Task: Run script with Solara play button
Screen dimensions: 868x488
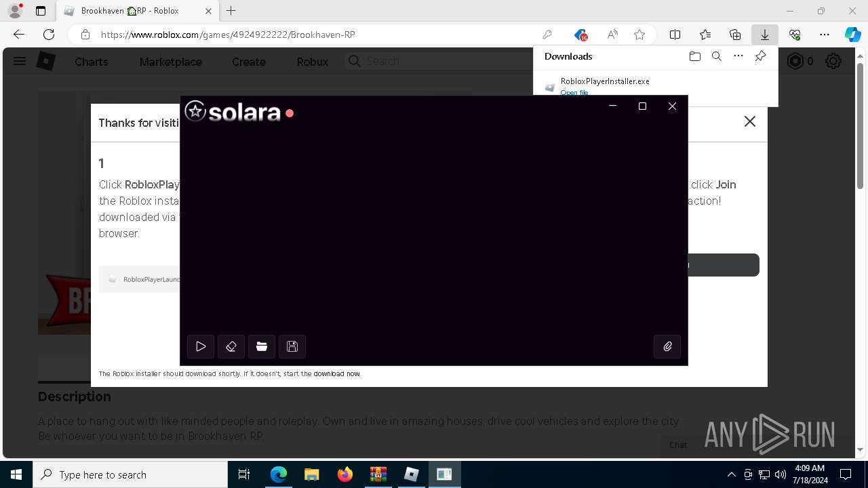Action: point(201,346)
